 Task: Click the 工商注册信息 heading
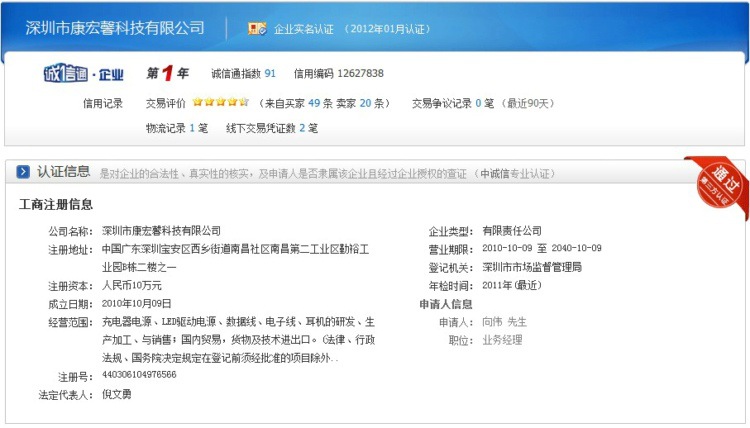pyautogui.click(x=56, y=205)
